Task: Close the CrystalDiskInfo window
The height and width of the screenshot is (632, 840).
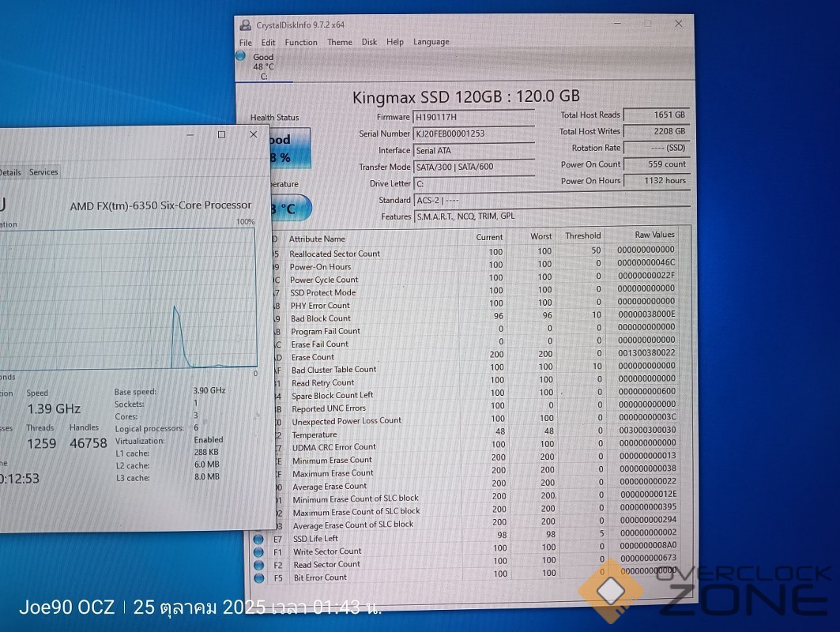Action: (x=678, y=24)
